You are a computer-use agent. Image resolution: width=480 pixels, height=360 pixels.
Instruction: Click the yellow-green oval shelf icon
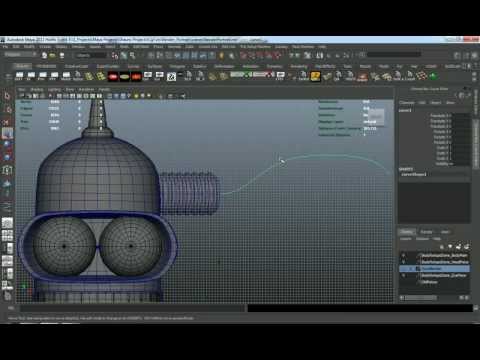click(124, 77)
